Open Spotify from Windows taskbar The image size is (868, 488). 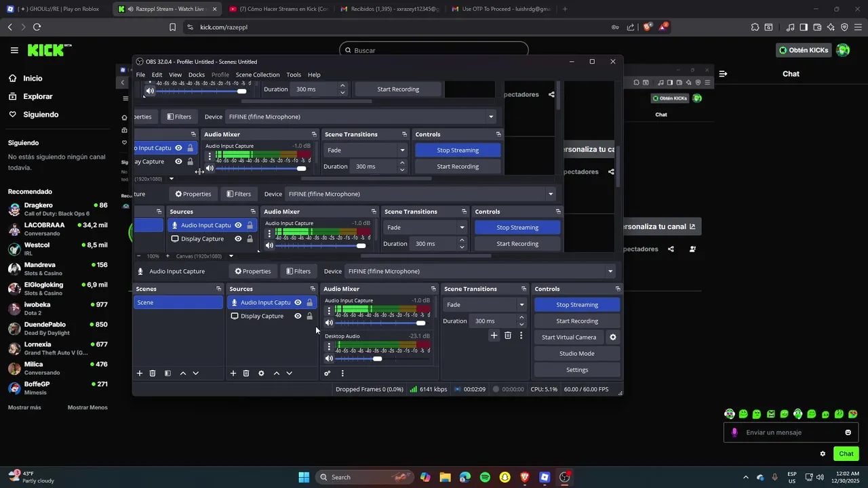(485, 477)
